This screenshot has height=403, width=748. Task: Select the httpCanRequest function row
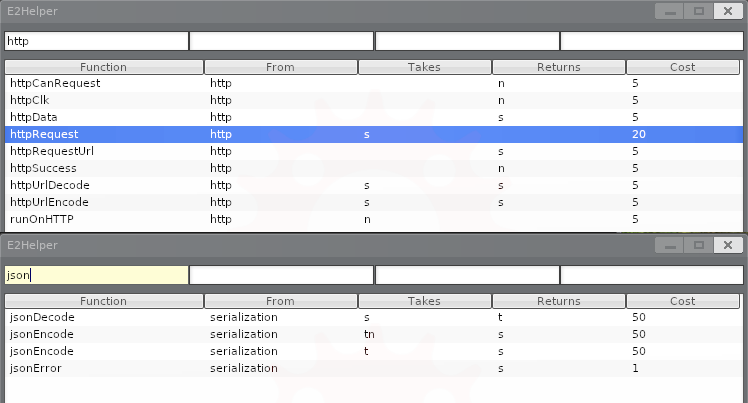point(374,83)
